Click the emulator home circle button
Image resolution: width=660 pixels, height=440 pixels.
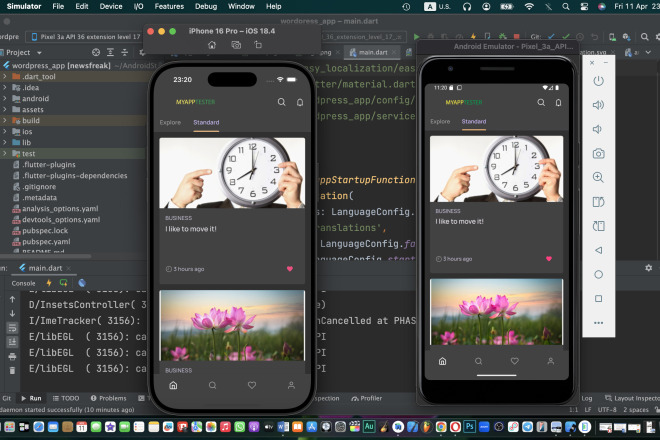pyautogui.click(x=598, y=275)
